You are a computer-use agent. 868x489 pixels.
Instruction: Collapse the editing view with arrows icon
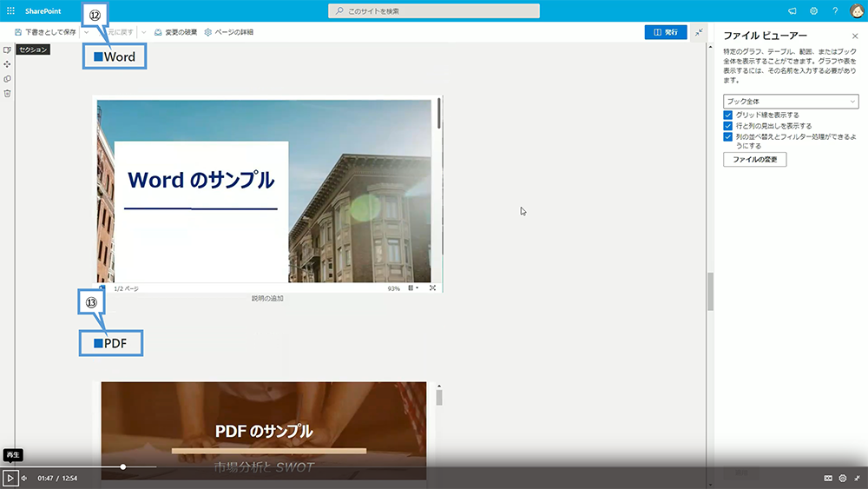click(699, 32)
